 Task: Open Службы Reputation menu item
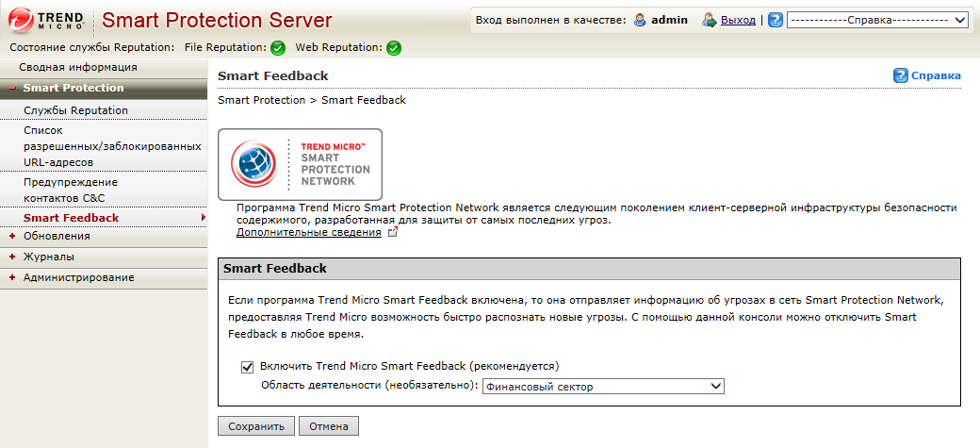(x=75, y=110)
